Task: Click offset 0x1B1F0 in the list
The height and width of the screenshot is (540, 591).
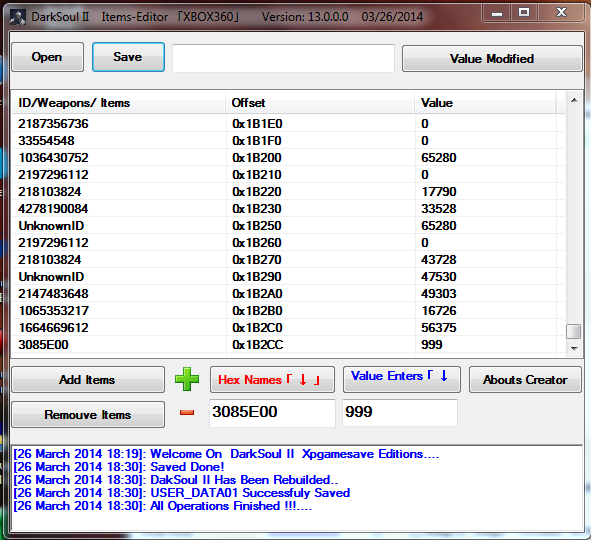Action: [x=257, y=141]
